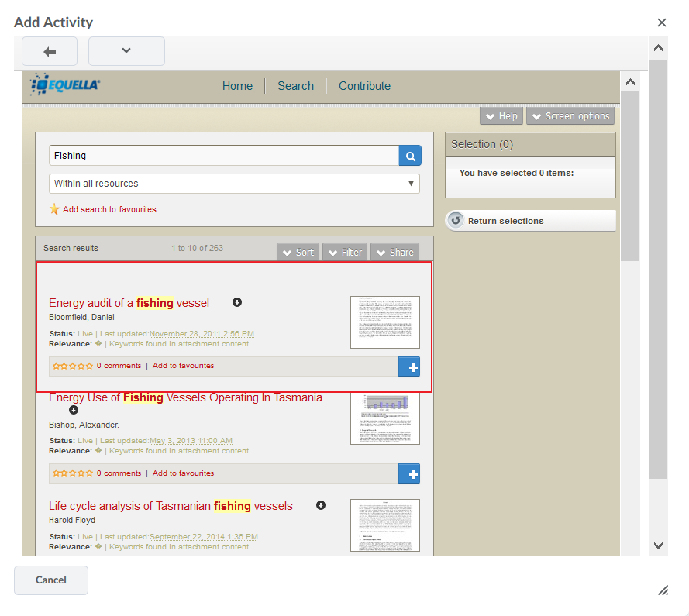Click the blue magnifier search button
Image resolution: width=689 pixels, height=616 pixels.
pos(410,156)
